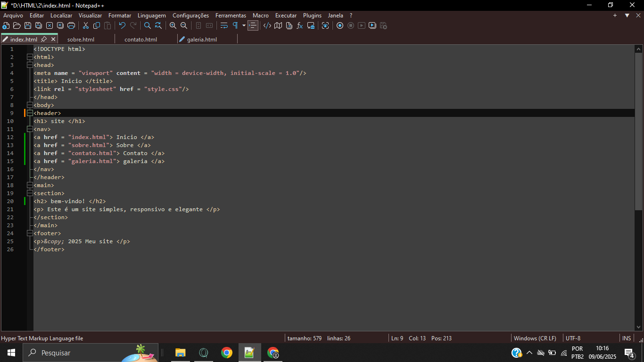Open the Find magnifier tool
The height and width of the screenshot is (362, 644).
click(148, 25)
